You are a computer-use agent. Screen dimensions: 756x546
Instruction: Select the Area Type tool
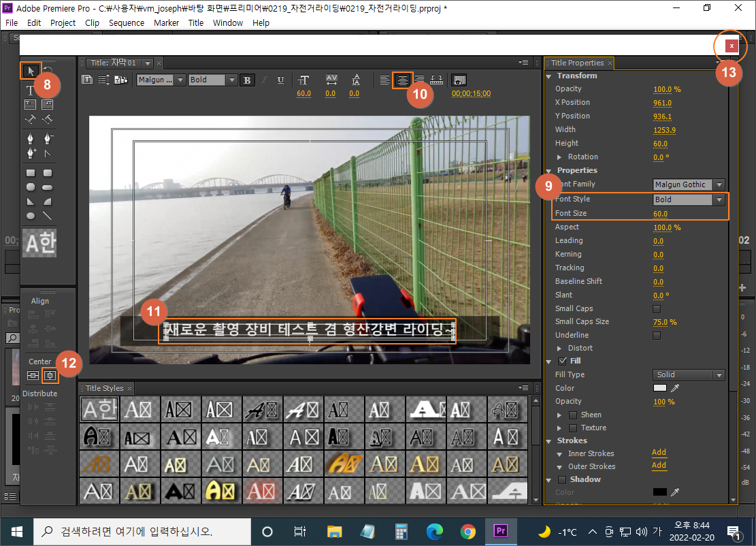tap(30, 104)
